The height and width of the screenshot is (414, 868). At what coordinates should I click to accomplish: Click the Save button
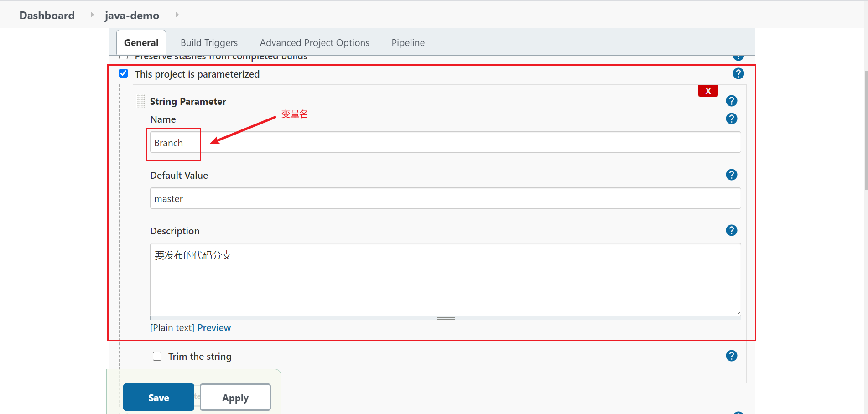tap(158, 397)
